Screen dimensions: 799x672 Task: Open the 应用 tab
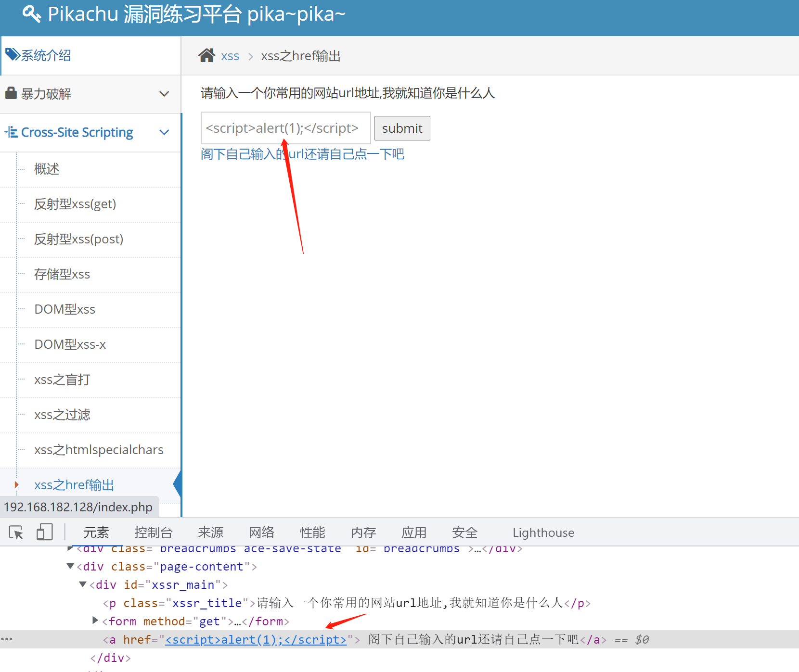(x=414, y=533)
